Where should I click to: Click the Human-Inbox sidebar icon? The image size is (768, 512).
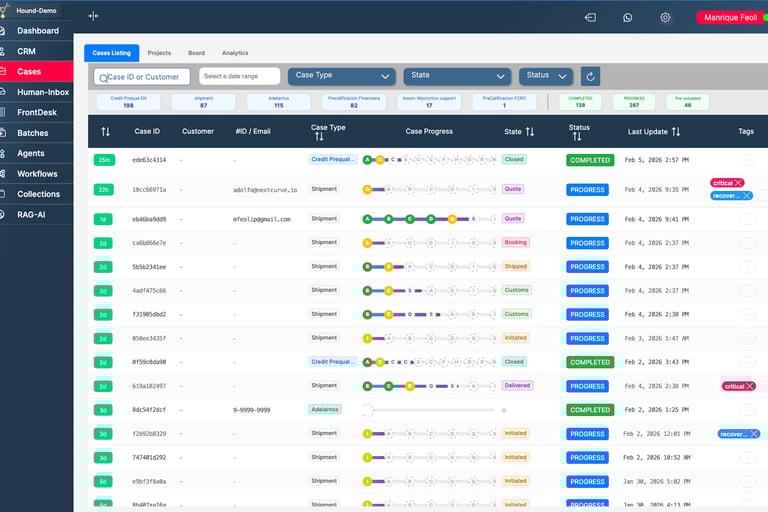pyautogui.click(x=2, y=92)
